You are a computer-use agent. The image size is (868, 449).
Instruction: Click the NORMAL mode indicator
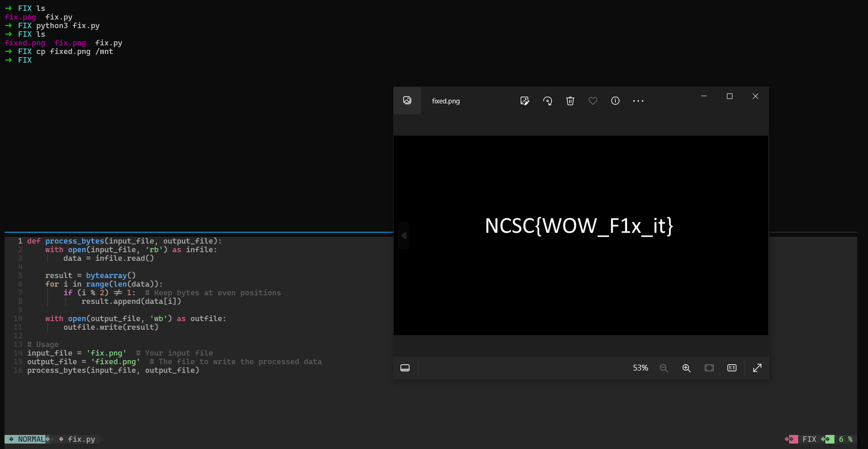point(31,439)
